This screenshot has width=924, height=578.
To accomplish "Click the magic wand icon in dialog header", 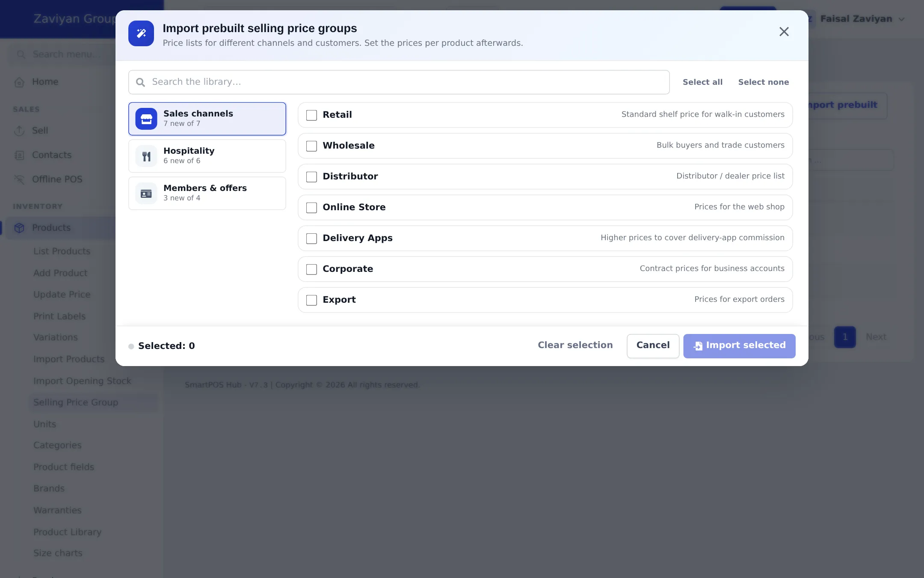I will tap(141, 33).
